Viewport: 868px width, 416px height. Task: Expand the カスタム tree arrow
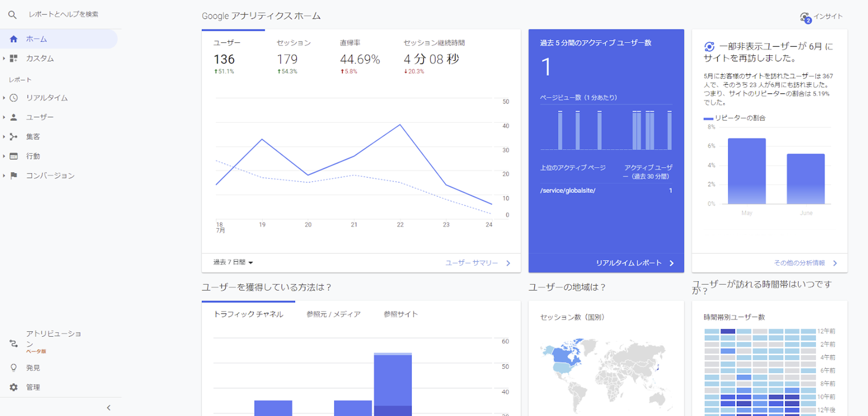tap(4, 59)
